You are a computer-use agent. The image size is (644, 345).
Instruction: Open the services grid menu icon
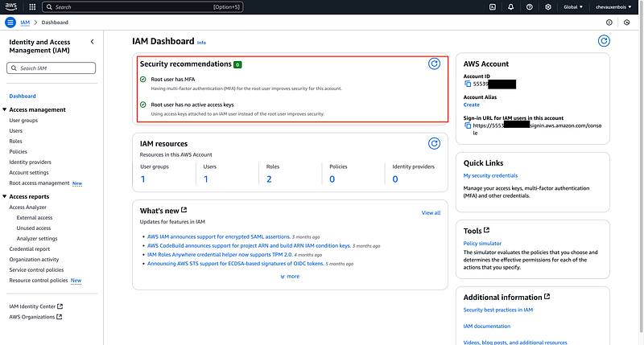point(32,7)
